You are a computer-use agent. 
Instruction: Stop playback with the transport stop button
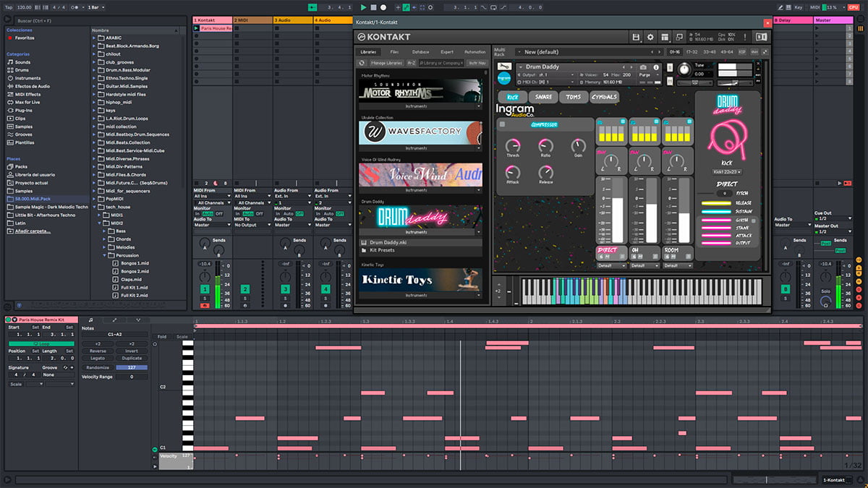pyautogui.click(x=373, y=7)
